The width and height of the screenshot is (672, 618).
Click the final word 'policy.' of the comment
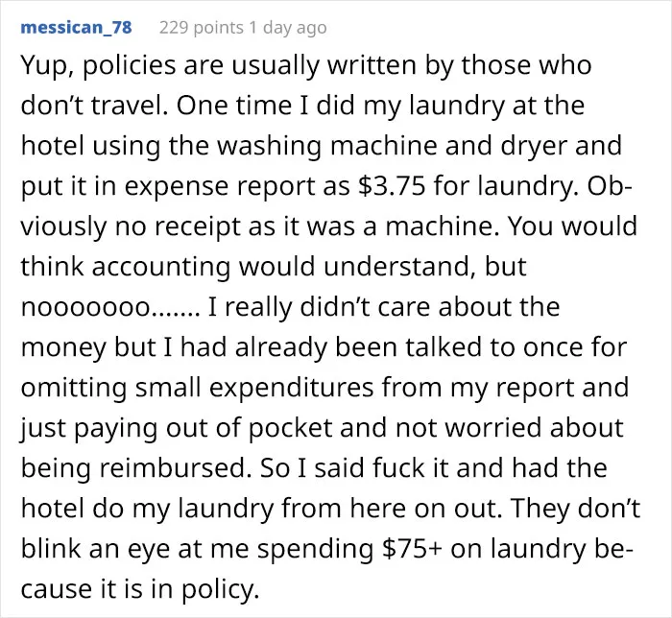220,590
